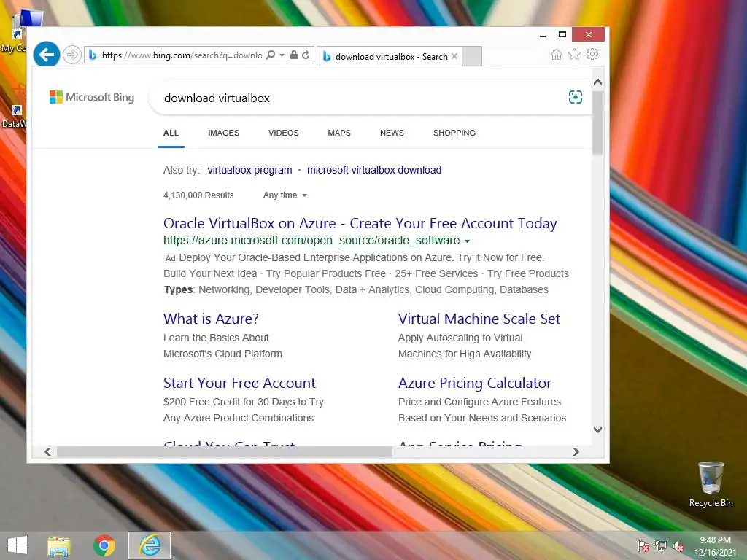
Task: Click '4,130,000 Results' count text
Action: pyautogui.click(x=198, y=195)
